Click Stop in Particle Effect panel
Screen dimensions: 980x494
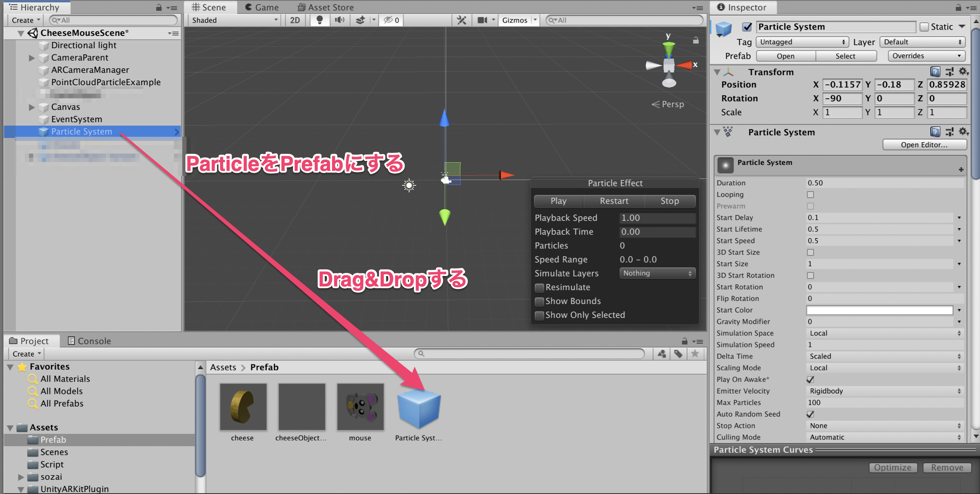pos(670,201)
